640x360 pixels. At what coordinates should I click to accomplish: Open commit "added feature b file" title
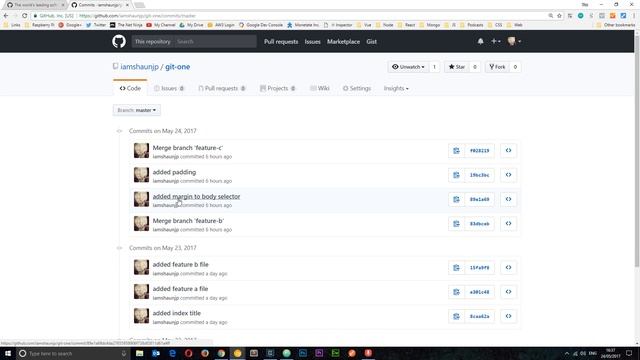coord(180,264)
